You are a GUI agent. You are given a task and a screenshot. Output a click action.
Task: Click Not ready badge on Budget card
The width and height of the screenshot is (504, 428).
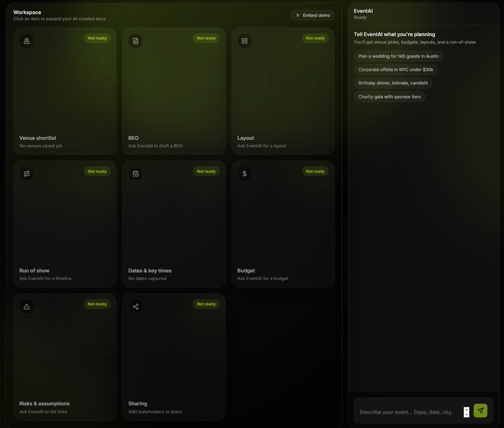[x=315, y=171]
